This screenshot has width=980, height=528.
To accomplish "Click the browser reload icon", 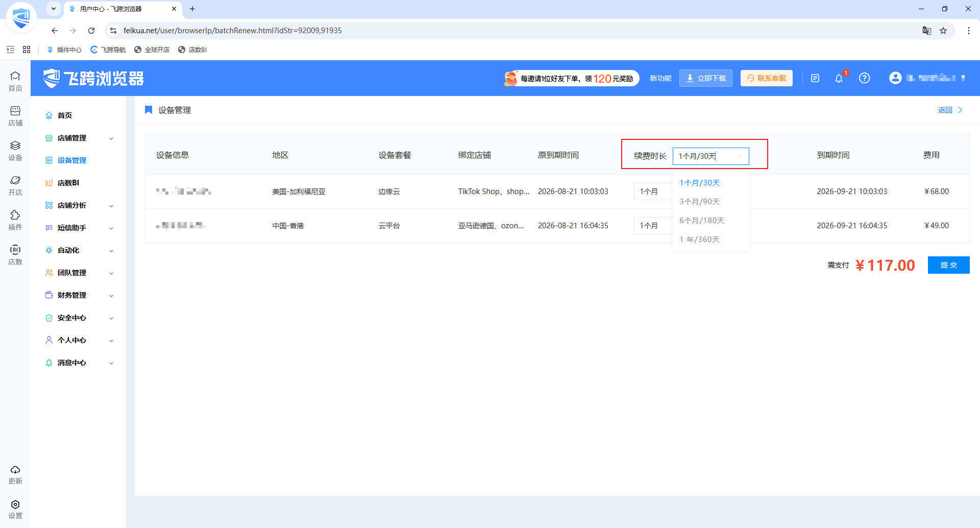I will (91, 31).
